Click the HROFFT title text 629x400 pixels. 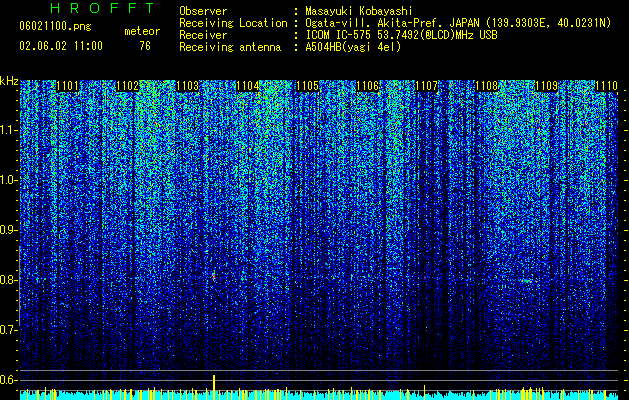click(103, 8)
